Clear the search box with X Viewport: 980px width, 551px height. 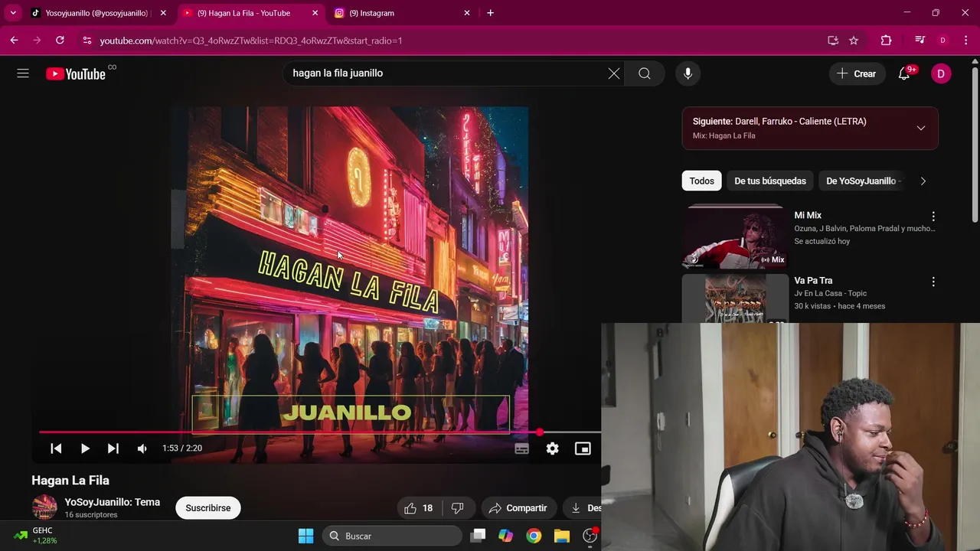(614, 73)
